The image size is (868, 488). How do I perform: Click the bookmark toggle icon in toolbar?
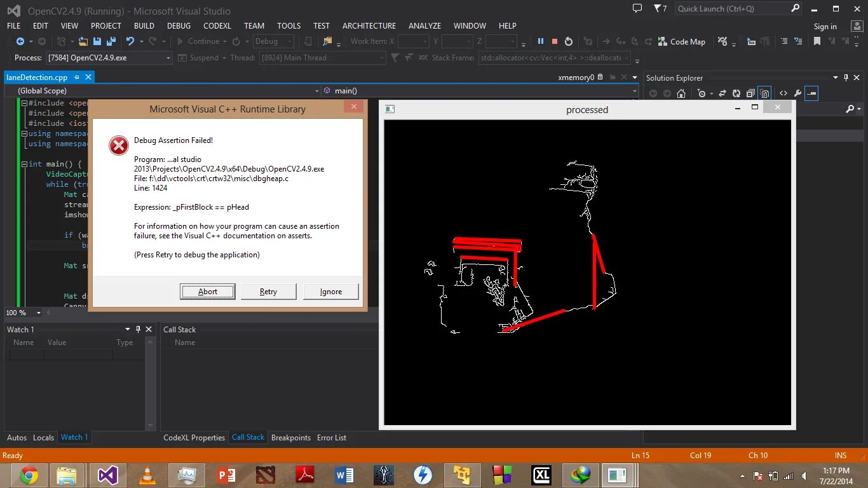[x=817, y=41]
